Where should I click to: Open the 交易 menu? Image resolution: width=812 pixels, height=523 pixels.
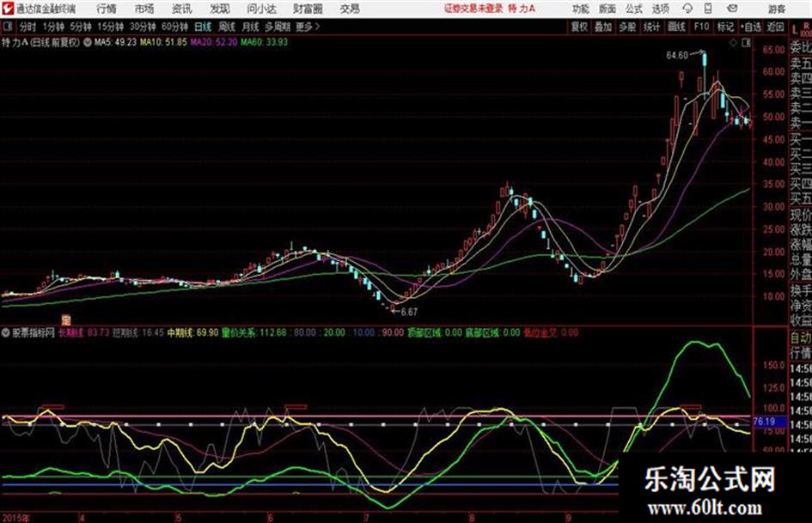click(350, 9)
